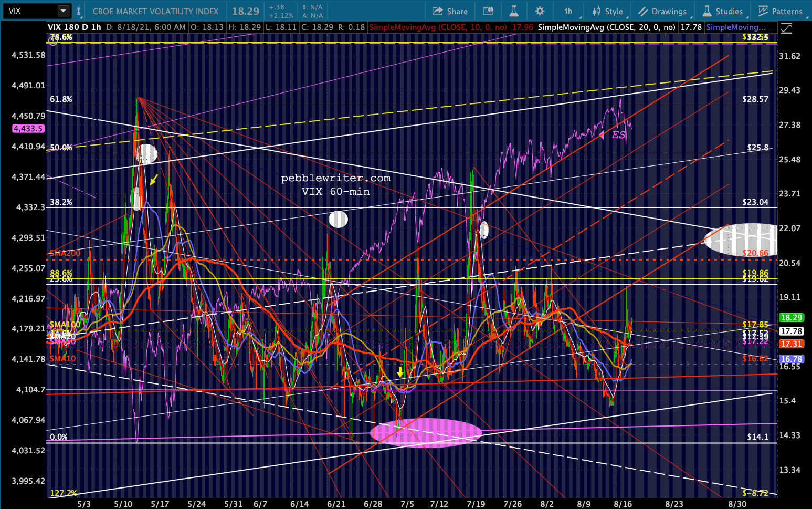
Task: Open the Drawings menu
Action: pyautogui.click(x=662, y=11)
